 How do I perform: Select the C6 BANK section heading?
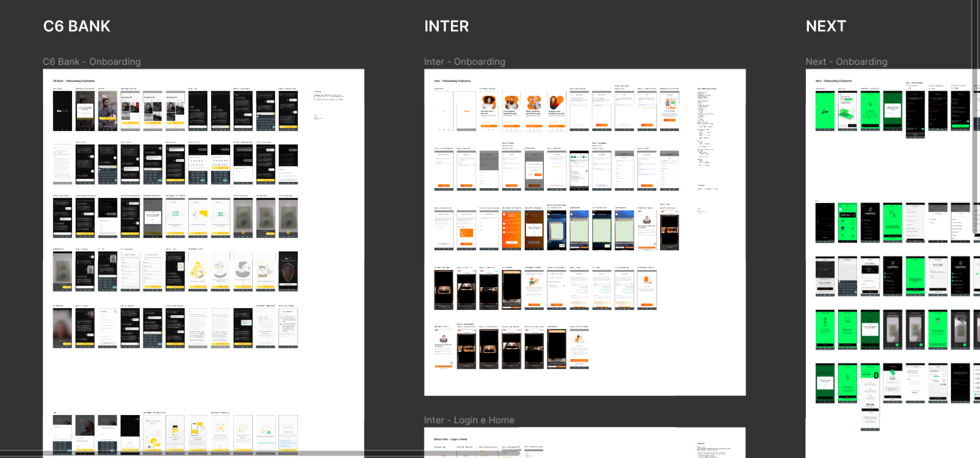[77, 26]
